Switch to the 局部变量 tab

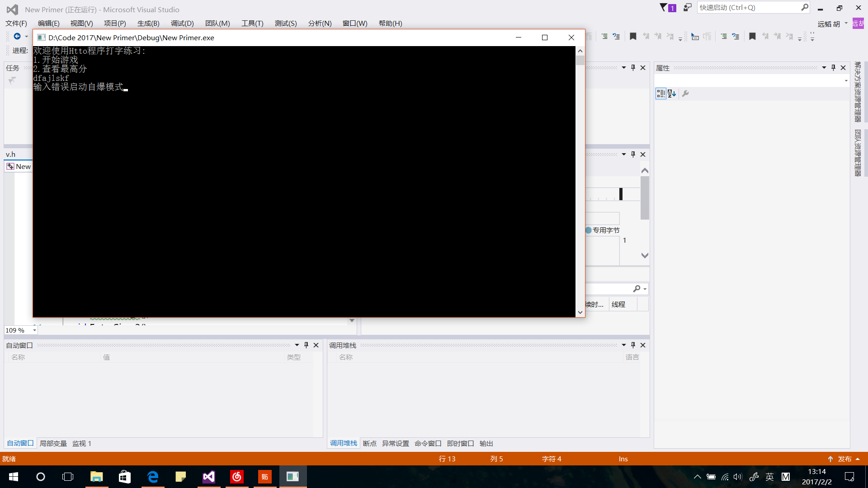[53, 443]
